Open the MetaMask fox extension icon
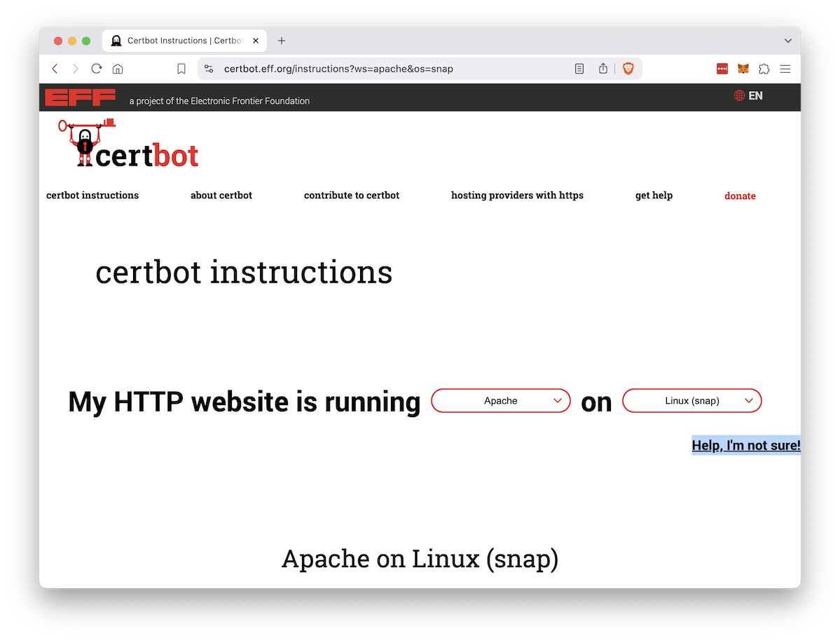Viewport: 840px width, 640px height. (x=743, y=69)
